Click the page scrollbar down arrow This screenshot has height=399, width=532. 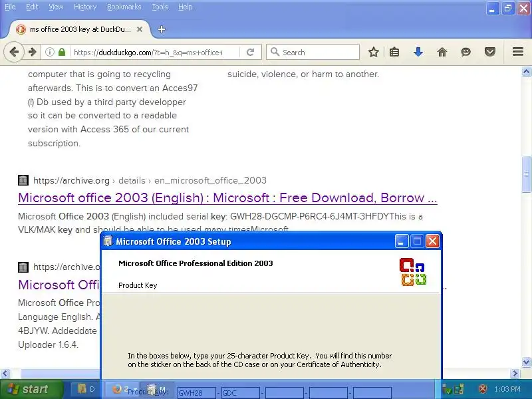click(x=526, y=362)
